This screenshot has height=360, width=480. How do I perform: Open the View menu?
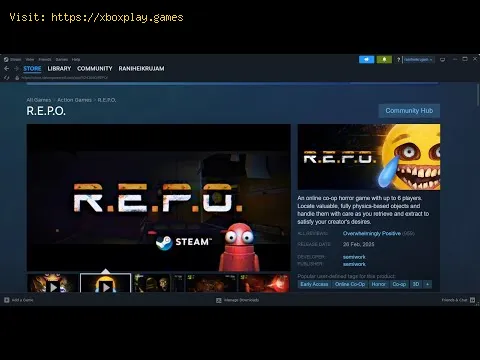pyautogui.click(x=30, y=59)
